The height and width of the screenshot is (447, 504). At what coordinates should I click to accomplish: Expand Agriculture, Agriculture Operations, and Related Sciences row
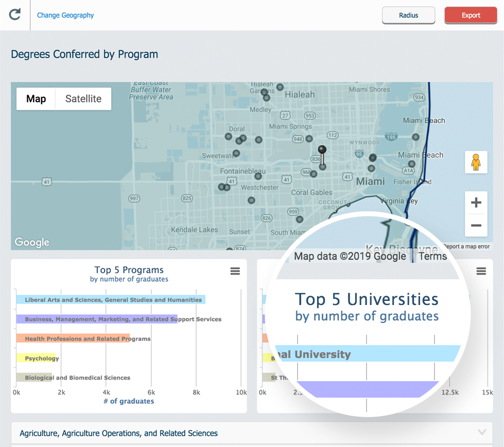point(118,433)
